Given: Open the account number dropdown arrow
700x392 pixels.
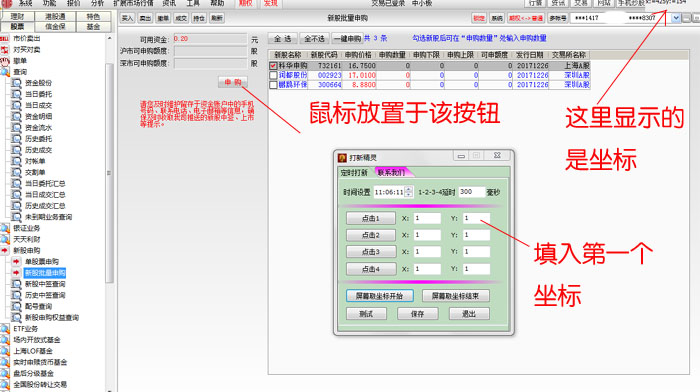Looking at the screenshot, I should pyautogui.click(x=676, y=18).
